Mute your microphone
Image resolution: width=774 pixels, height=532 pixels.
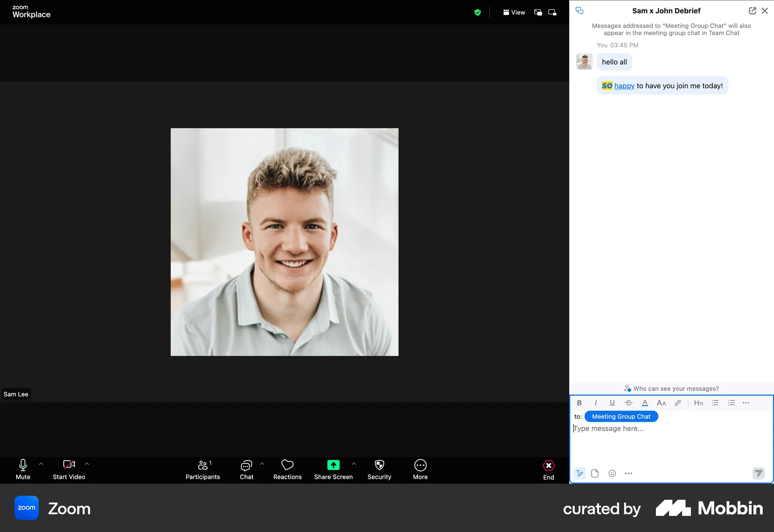(23, 470)
